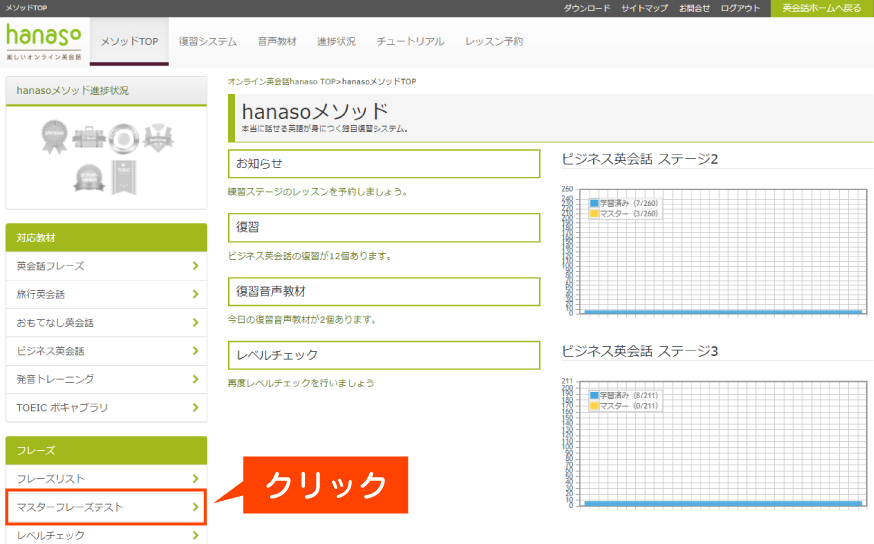Viewport: 874px width, 544px height.
Task: Click the hanaso logo
Action: (43, 42)
